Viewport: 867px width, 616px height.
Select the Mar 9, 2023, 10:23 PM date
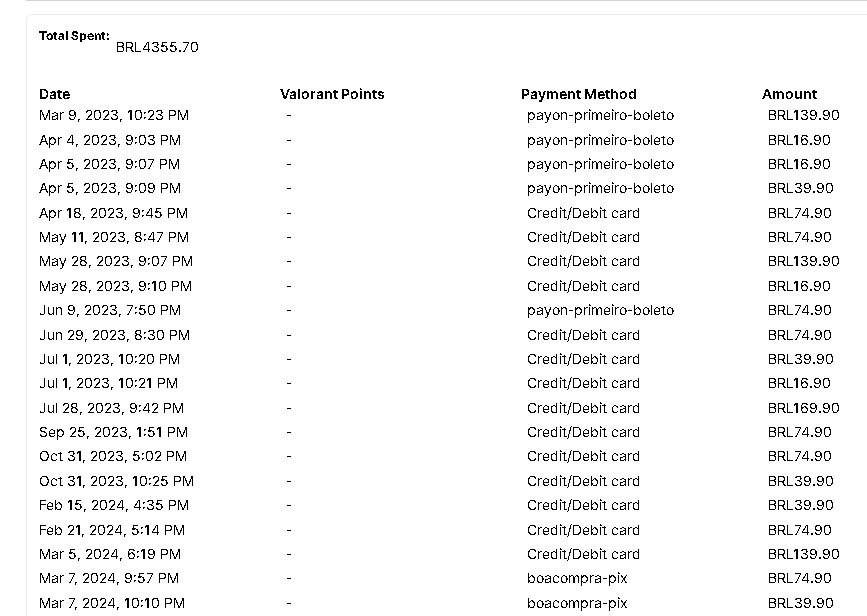coord(114,116)
